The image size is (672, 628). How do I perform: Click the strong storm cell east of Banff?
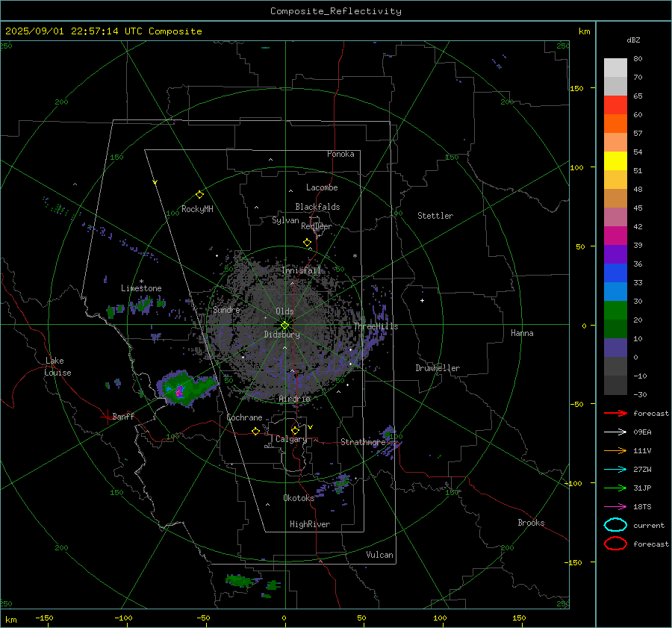click(180, 391)
